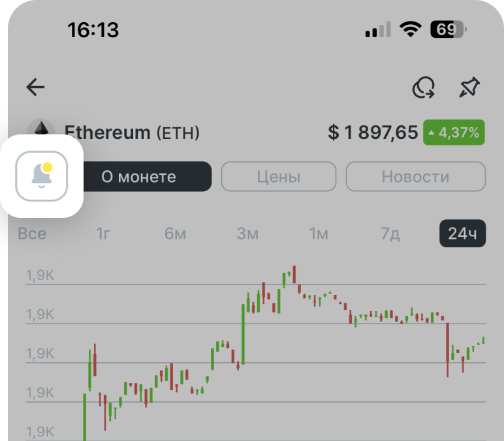This screenshot has height=441, width=504.
Task: Open the «Новости» tab
Action: (415, 176)
